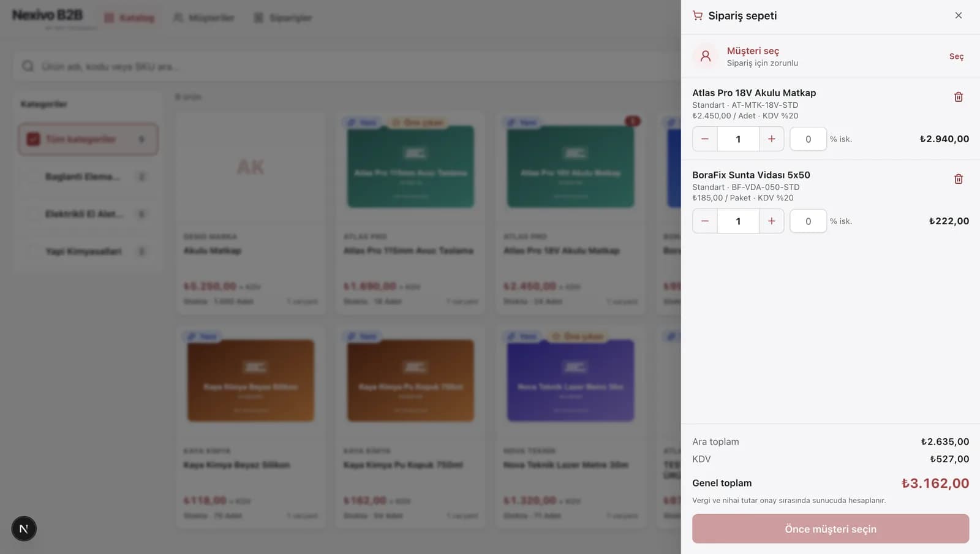Delete Atlas Pro 18V Akulu Matkap from cart

959,97
